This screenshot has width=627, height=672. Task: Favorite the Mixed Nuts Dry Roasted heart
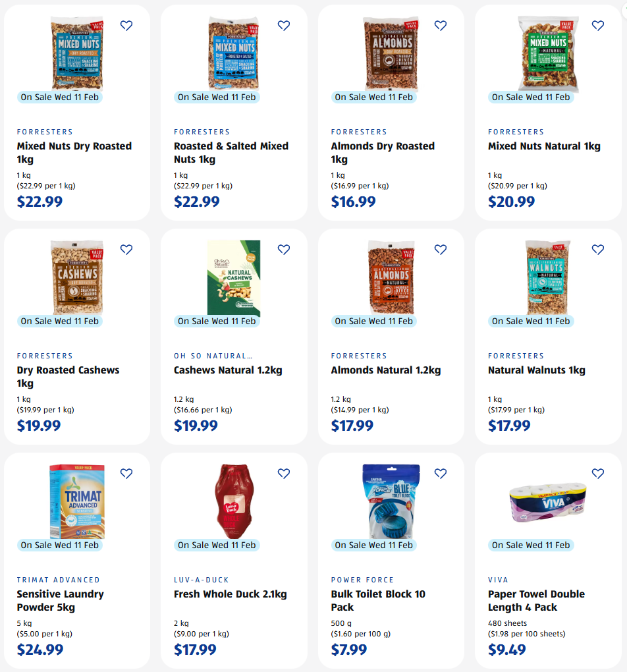(126, 26)
